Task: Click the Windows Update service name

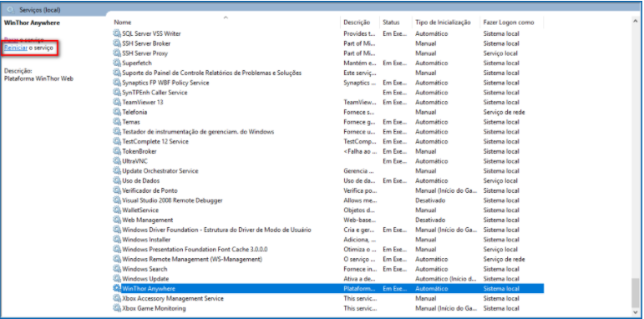Action: [145, 279]
